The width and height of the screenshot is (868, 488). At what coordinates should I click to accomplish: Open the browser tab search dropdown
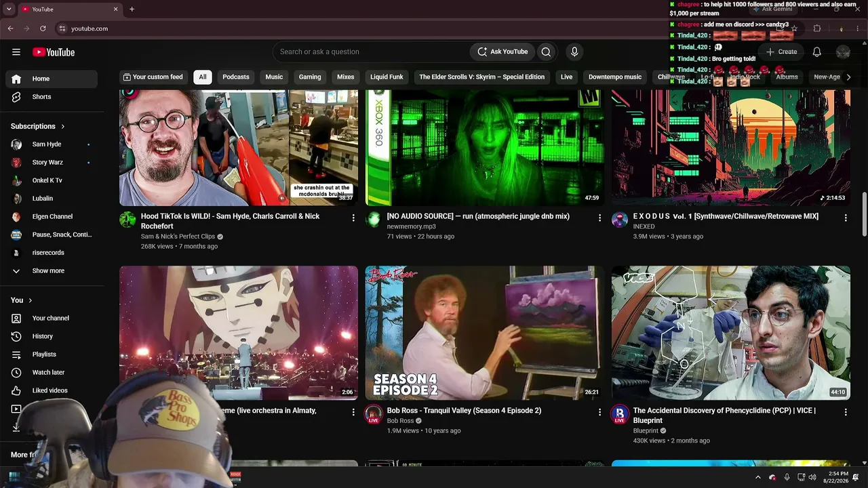point(9,9)
